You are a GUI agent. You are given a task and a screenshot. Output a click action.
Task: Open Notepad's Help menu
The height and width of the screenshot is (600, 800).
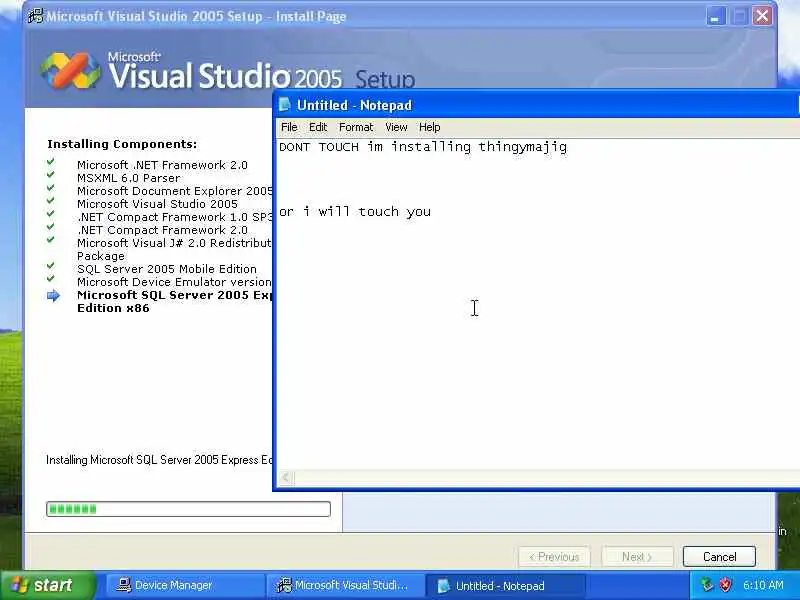click(x=430, y=127)
